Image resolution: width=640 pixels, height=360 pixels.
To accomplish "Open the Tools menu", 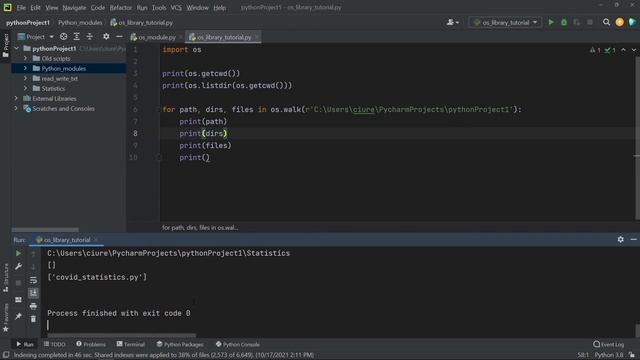I will tap(159, 7).
